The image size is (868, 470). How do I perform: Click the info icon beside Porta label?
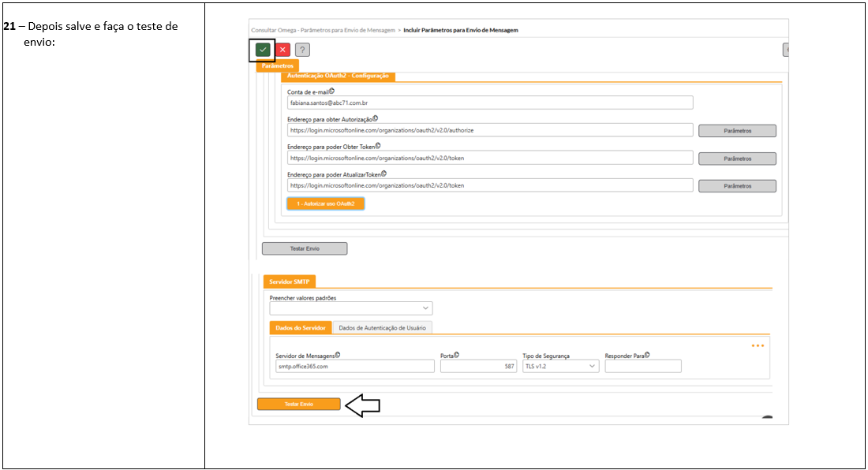(457, 355)
